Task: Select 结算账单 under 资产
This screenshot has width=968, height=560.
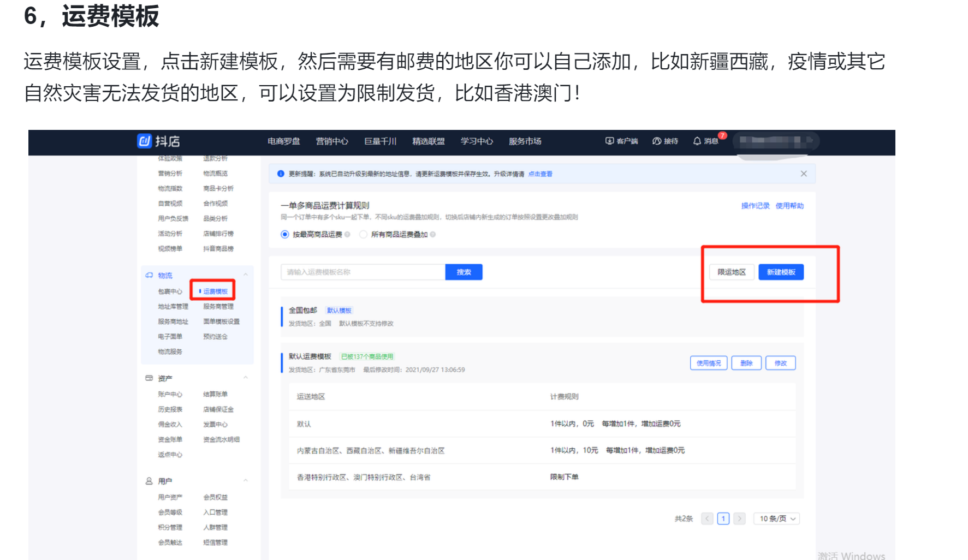Action: tap(216, 395)
